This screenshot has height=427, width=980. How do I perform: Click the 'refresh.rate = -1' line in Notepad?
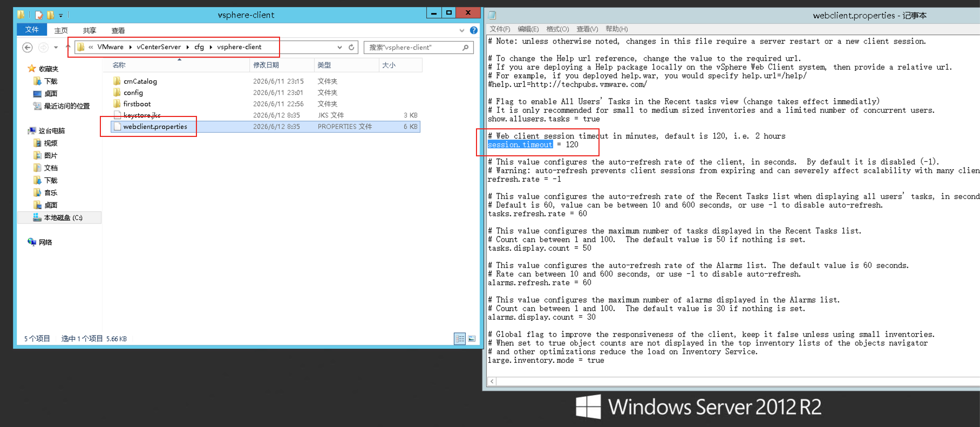point(525,179)
